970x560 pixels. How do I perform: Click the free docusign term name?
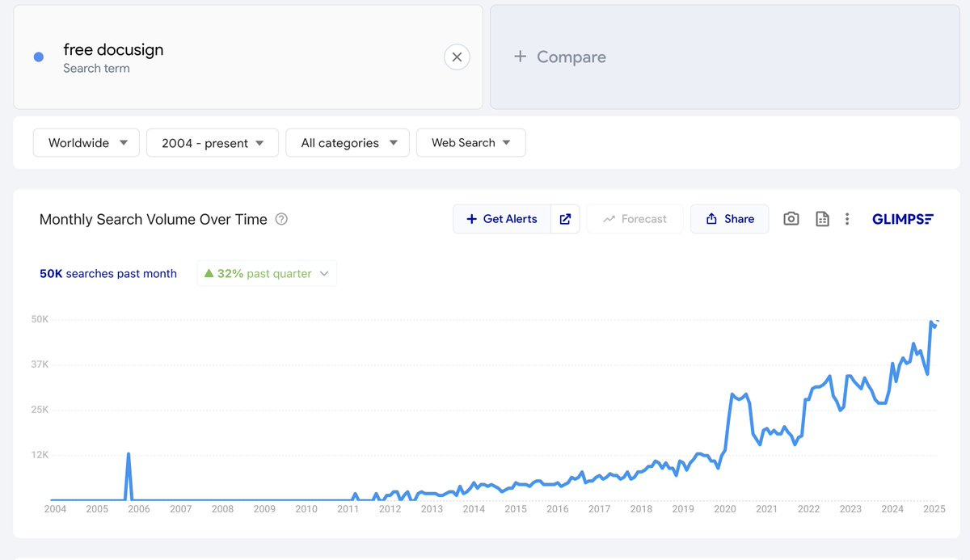113,49
